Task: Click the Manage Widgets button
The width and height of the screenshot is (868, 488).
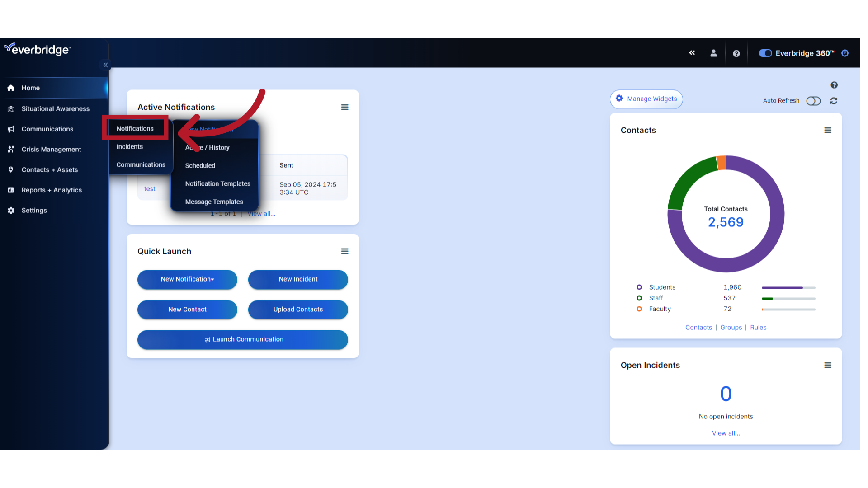Action: [x=646, y=99]
